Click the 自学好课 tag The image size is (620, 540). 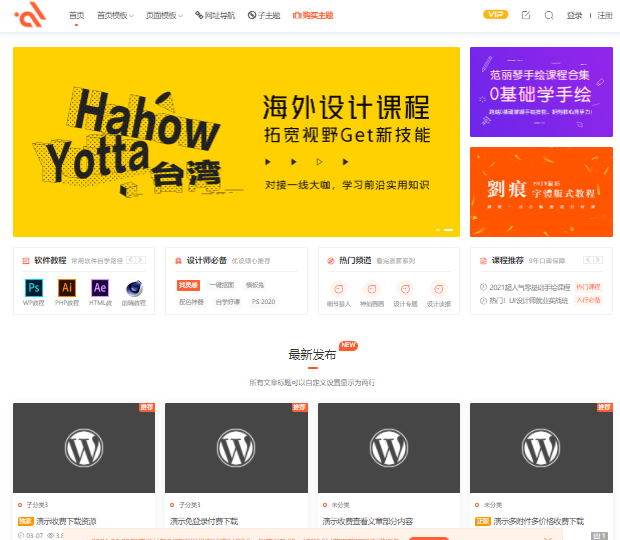click(228, 302)
